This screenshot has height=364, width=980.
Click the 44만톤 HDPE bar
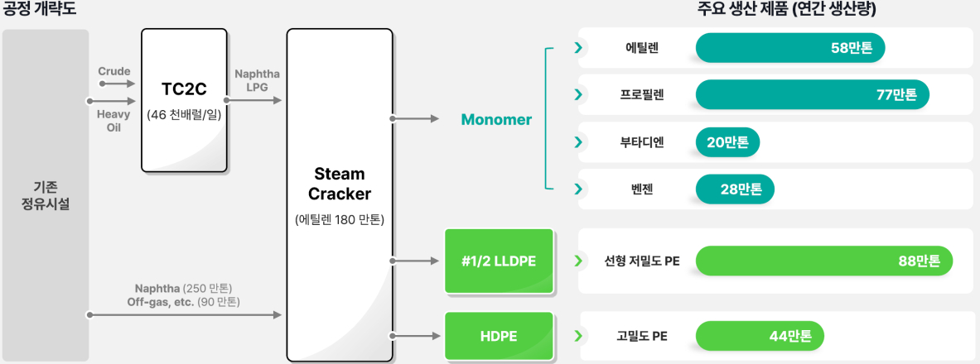point(760,336)
